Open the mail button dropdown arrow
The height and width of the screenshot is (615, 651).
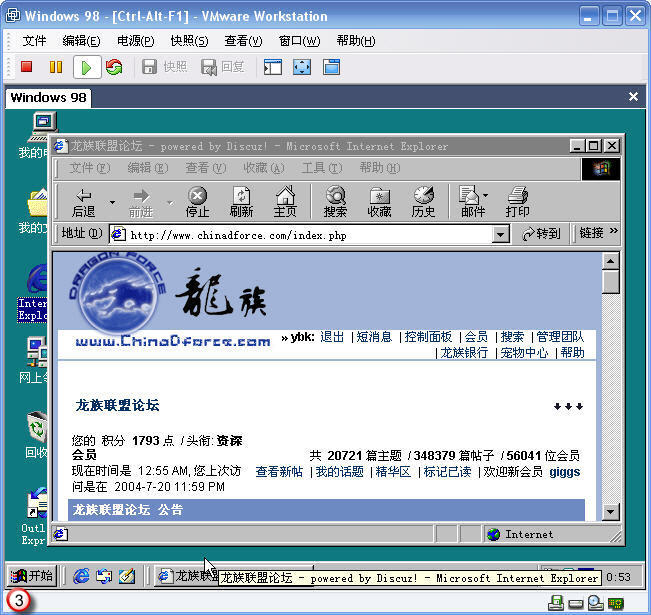pyautogui.click(x=485, y=195)
